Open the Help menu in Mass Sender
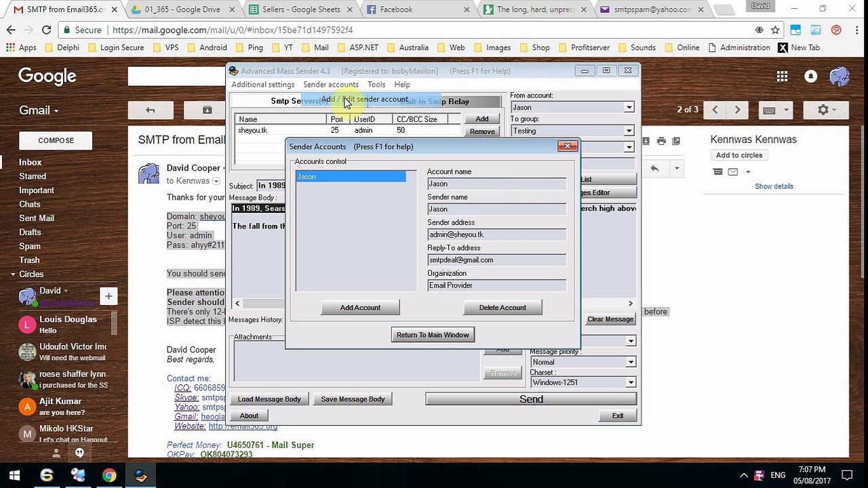868x488 pixels. click(x=402, y=85)
